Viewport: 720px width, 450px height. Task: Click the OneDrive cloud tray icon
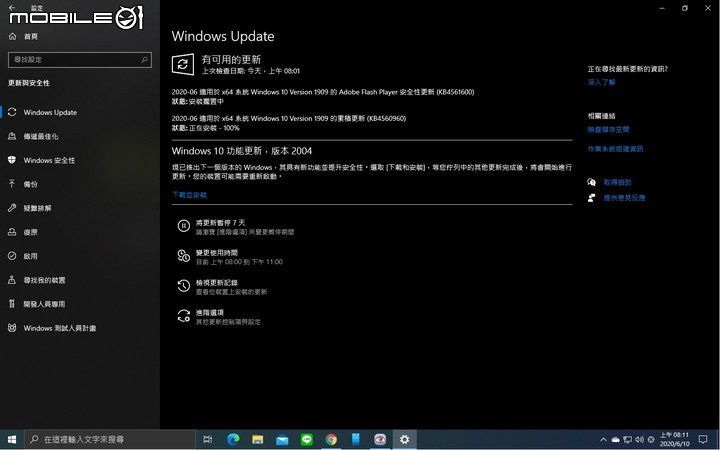615,439
